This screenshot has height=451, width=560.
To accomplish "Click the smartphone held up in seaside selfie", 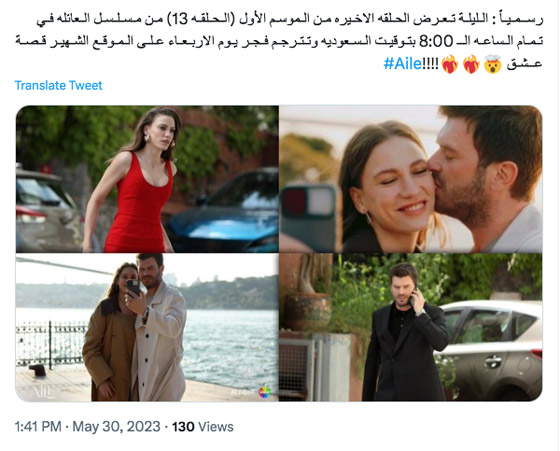I will (x=133, y=288).
